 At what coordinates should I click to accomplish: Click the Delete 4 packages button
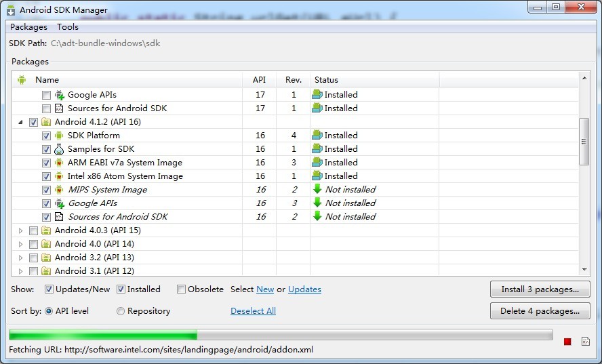[540, 311]
